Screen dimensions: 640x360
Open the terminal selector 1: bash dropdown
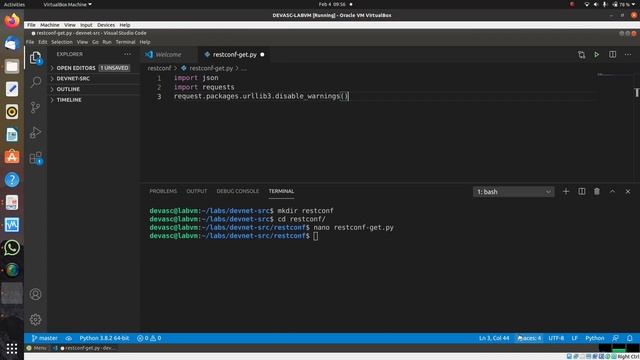(513, 192)
